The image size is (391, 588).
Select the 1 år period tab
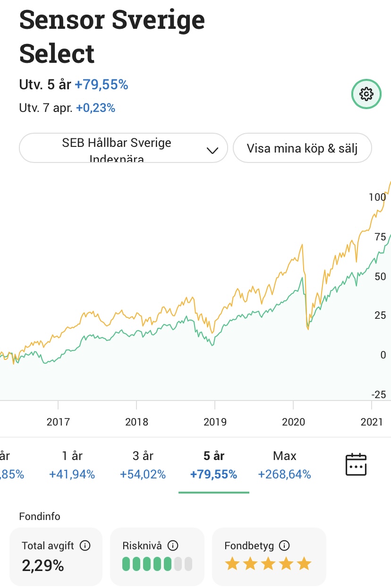72,465
